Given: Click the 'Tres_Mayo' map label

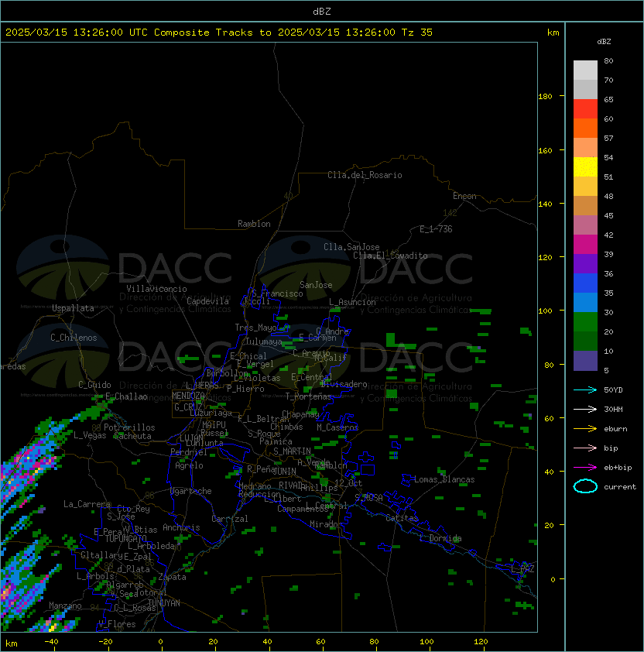Looking at the screenshot, I should tap(255, 328).
